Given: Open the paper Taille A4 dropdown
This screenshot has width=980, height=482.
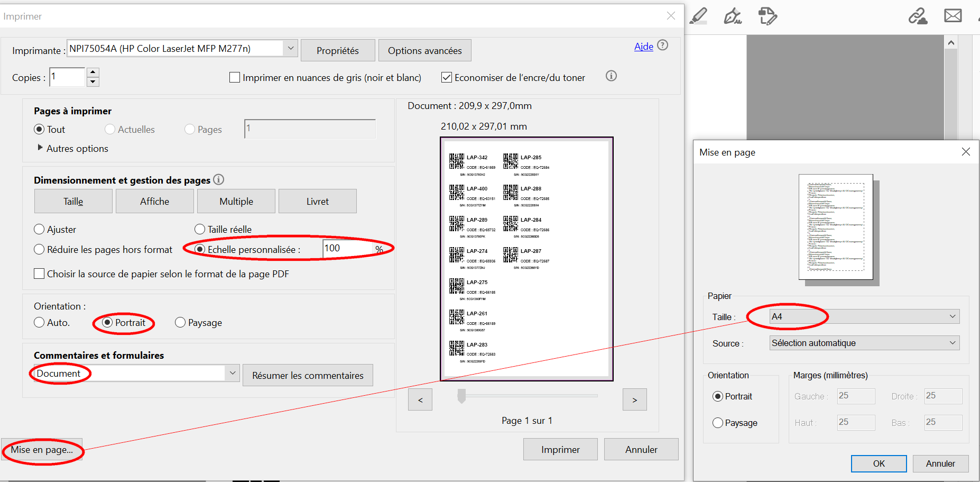Looking at the screenshot, I should (x=864, y=316).
